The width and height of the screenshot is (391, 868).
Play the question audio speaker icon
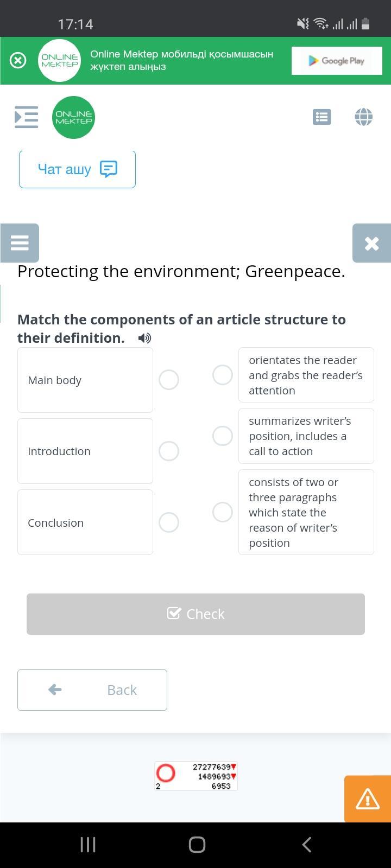coord(144,338)
